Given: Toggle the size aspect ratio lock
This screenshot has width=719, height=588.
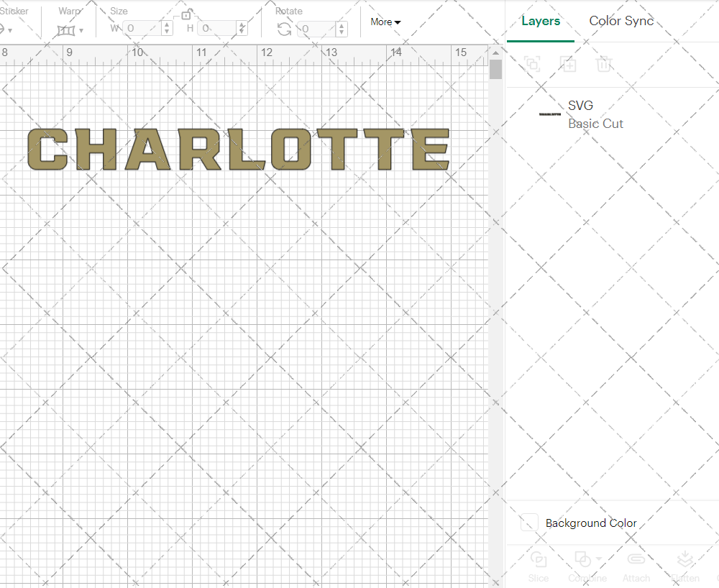Looking at the screenshot, I should click(186, 14).
